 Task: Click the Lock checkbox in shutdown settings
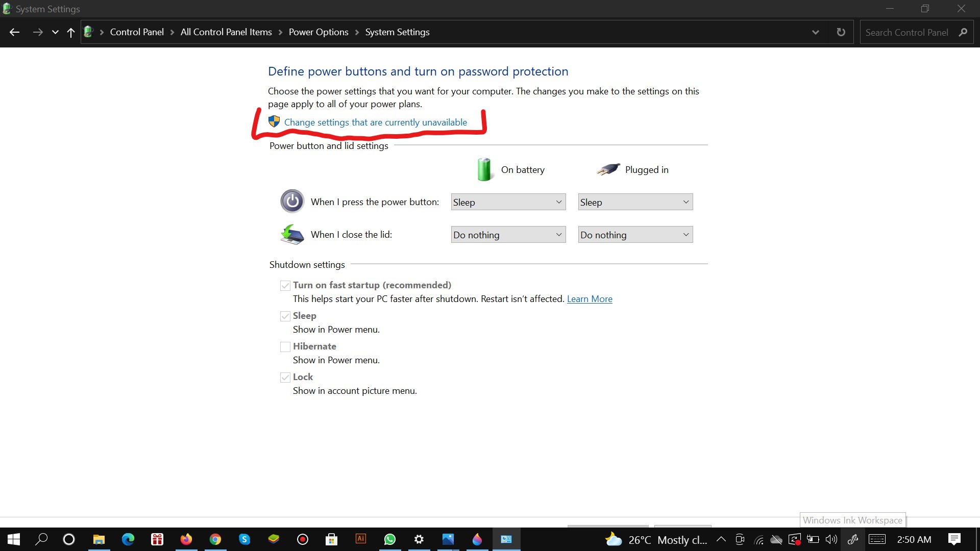pos(285,377)
